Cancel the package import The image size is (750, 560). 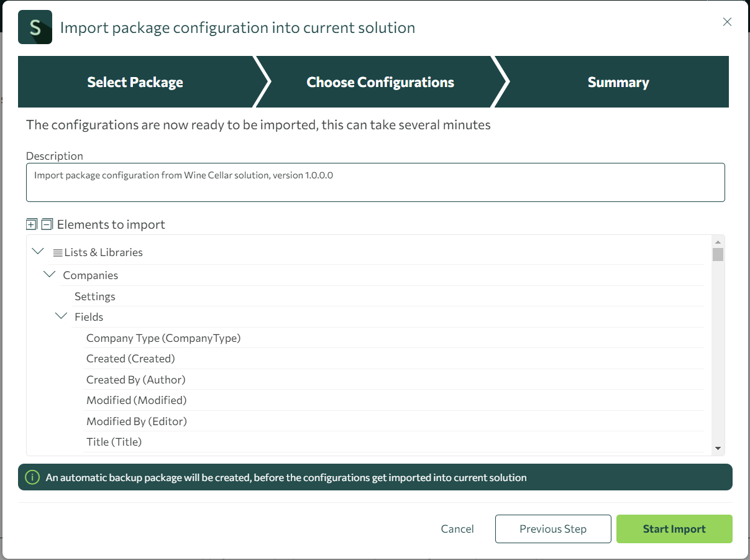[457, 528]
